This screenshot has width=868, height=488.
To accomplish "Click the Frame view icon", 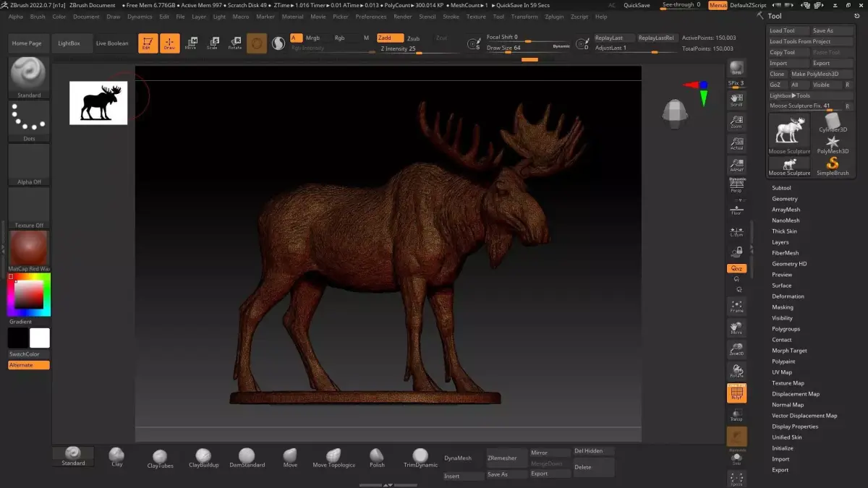I will point(736,307).
